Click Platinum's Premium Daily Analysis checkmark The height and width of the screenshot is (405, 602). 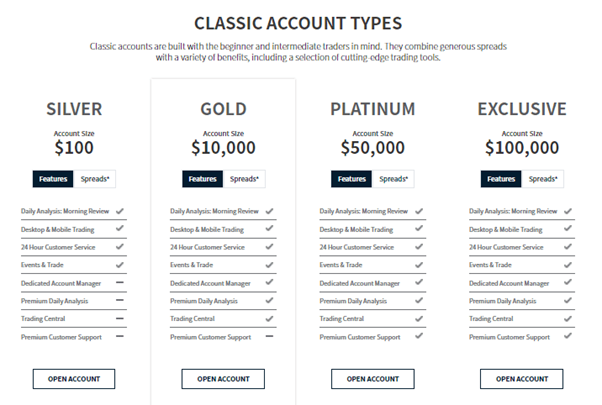419,301
